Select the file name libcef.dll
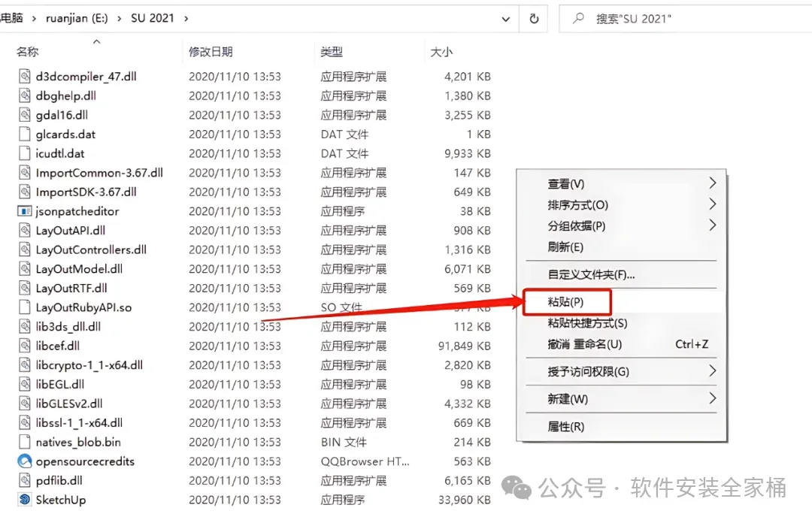The height and width of the screenshot is (520, 812). point(57,346)
